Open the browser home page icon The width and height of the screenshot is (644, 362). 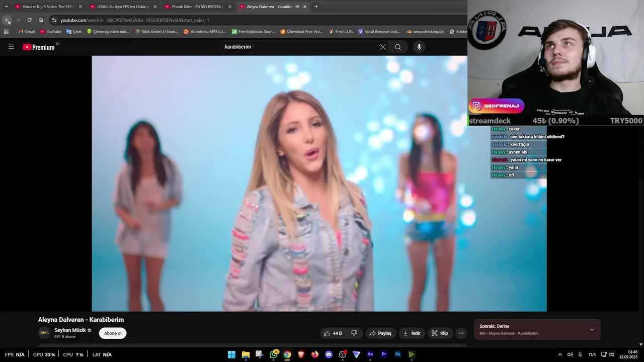point(41,20)
